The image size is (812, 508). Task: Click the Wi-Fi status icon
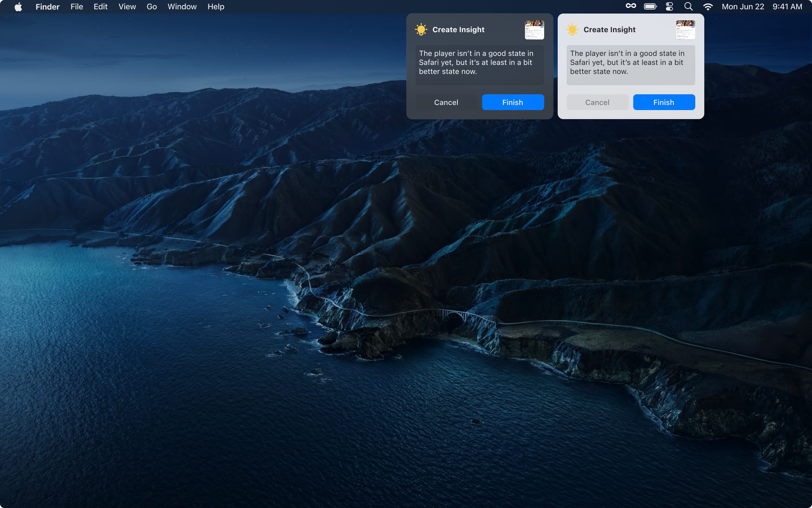(708, 7)
